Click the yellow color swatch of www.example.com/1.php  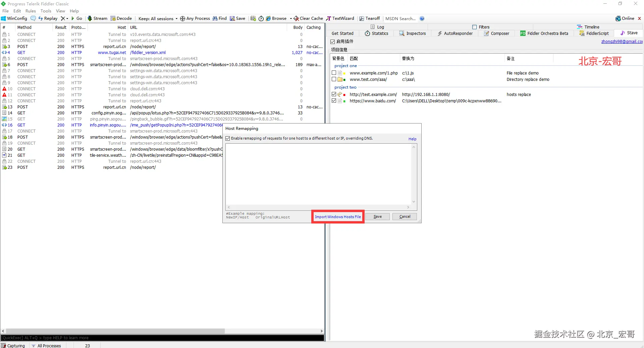(x=344, y=73)
